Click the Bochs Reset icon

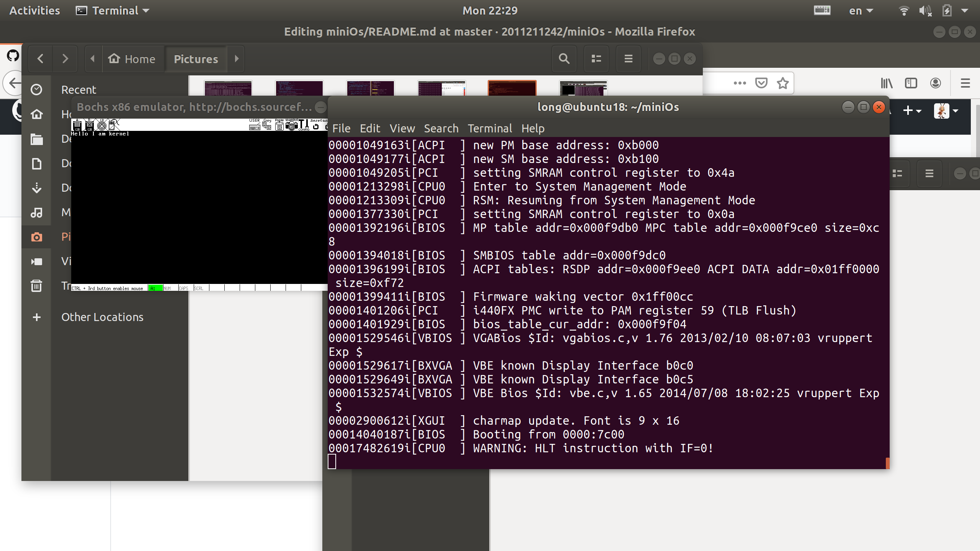pos(316,126)
